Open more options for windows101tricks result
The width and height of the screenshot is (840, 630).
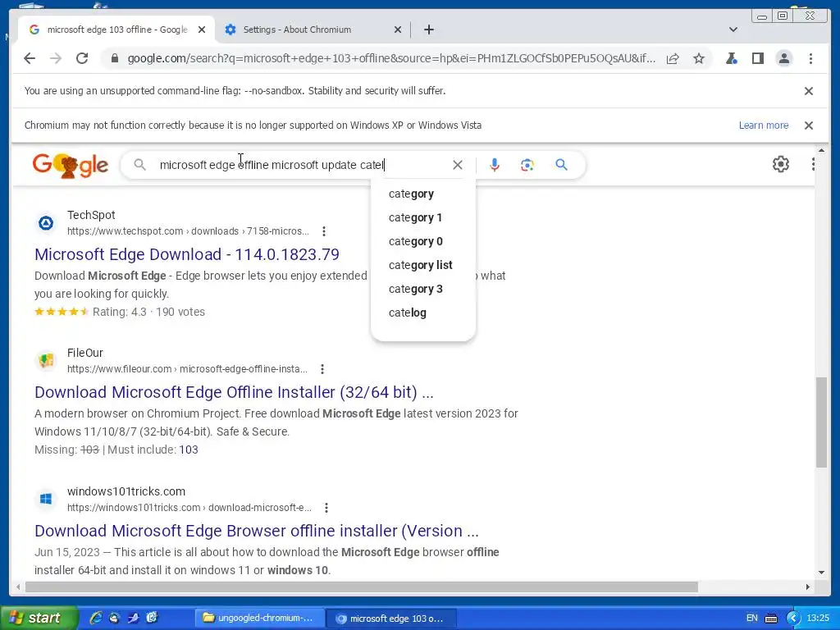click(326, 508)
